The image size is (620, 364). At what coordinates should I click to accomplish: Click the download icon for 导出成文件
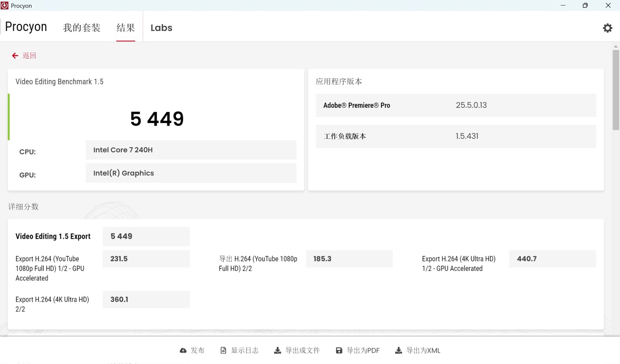(x=278, y=351)
